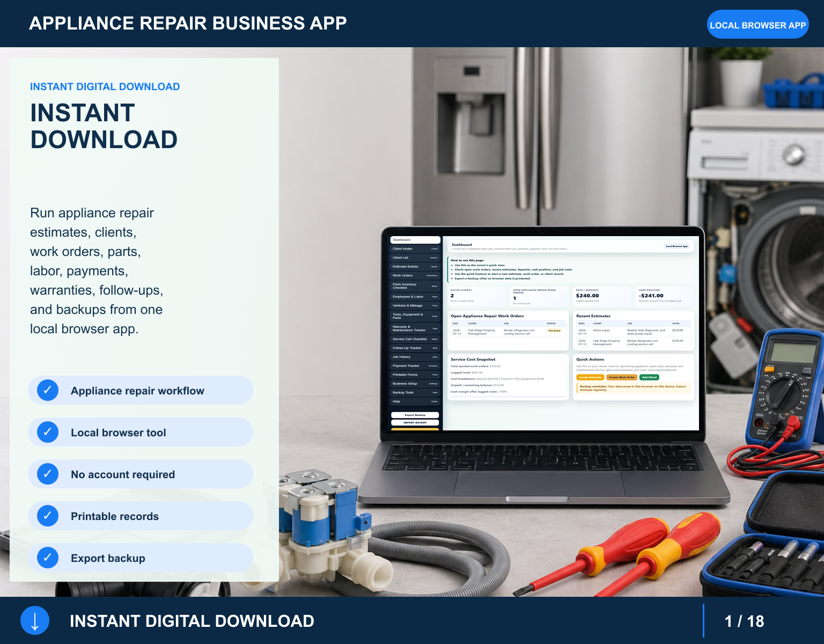
Task: Click the Scheduled status badge
Action: pos(554,331)
